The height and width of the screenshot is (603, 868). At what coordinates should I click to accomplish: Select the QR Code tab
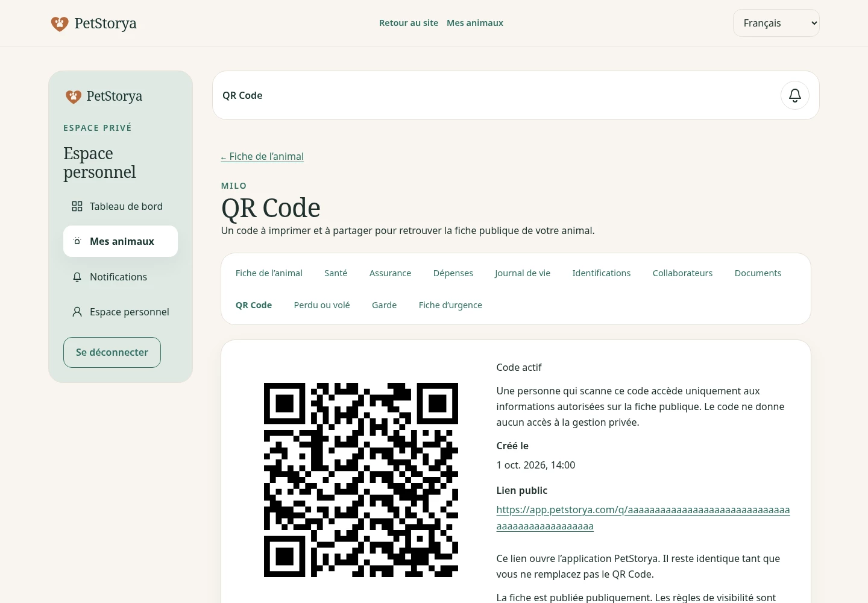(x=254, y=305)
